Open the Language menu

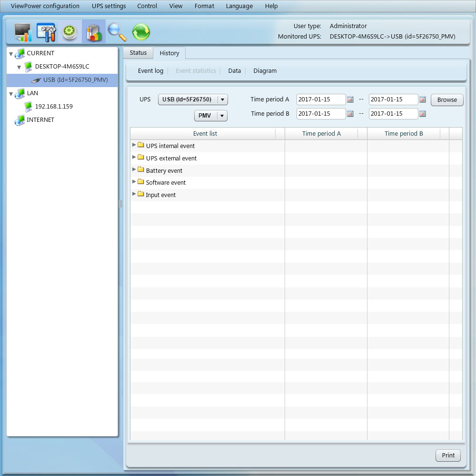pyautogui.click(x=239, y=6)
